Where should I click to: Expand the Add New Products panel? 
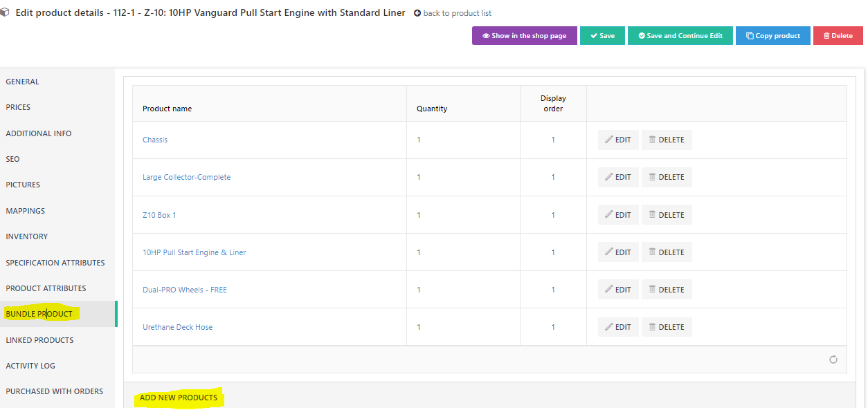179,398
